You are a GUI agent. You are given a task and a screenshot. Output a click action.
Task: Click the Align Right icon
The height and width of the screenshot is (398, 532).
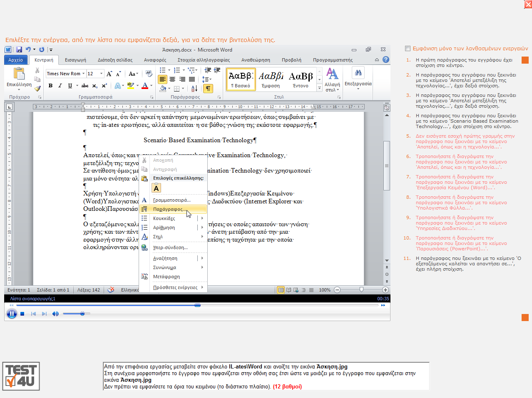tap(182, 79)
